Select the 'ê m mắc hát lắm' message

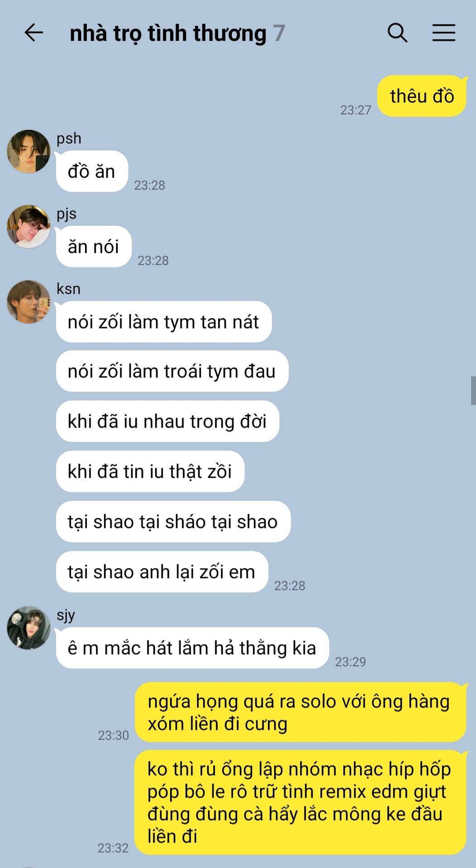click(x=192, y=648)
